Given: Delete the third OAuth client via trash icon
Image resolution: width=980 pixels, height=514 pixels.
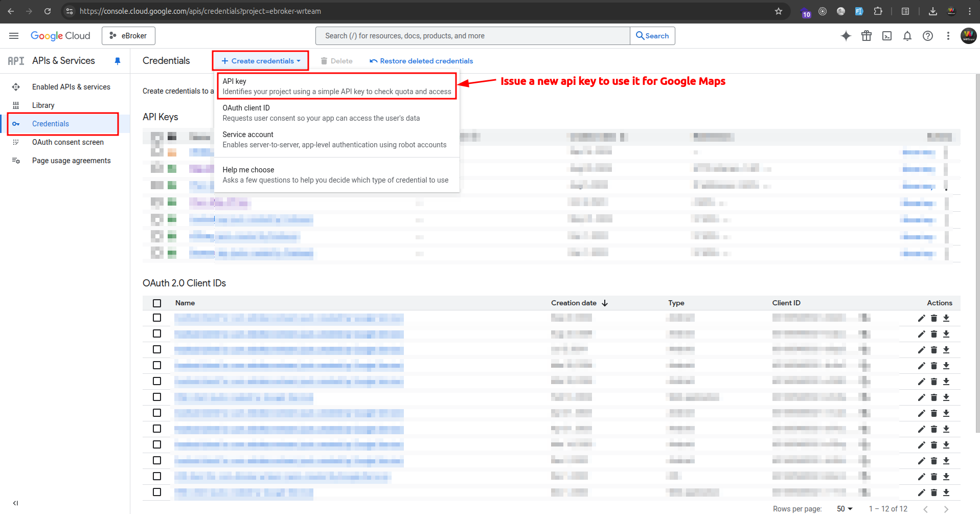Looking at the screenshot, I should point(934,350).
